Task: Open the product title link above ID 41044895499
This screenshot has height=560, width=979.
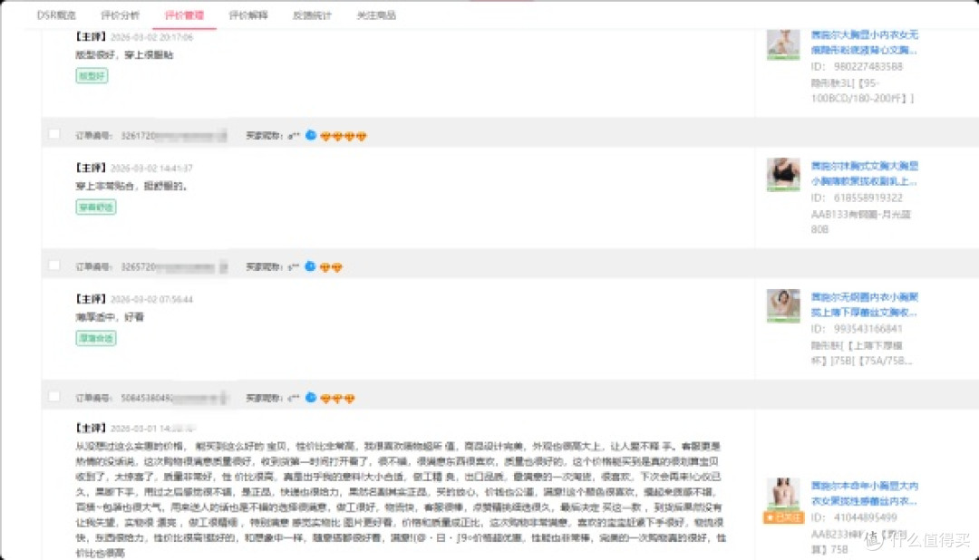Action: coord(864,493)
